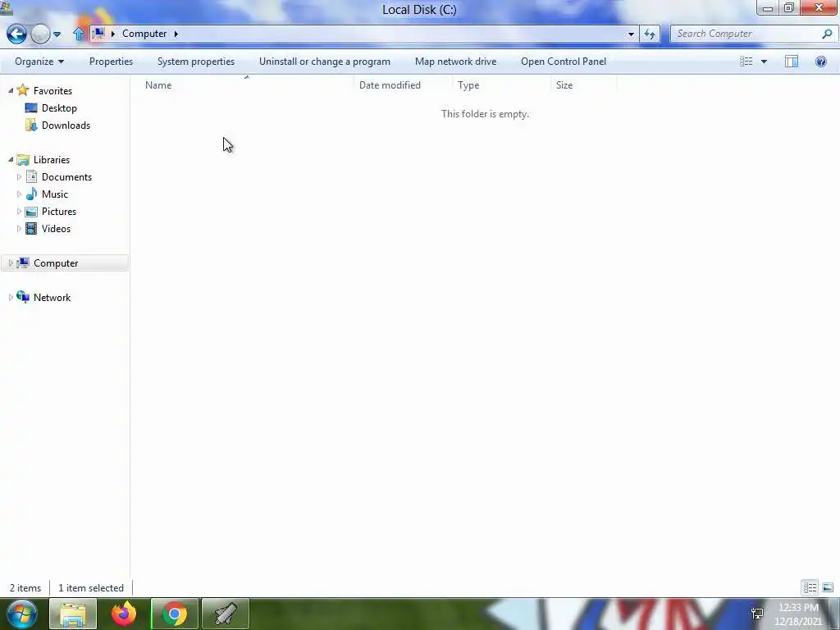The height and width of the screenshot is (630, 840).
Task: Go up one level with the Up arrow
Action: tap(79, 34)
